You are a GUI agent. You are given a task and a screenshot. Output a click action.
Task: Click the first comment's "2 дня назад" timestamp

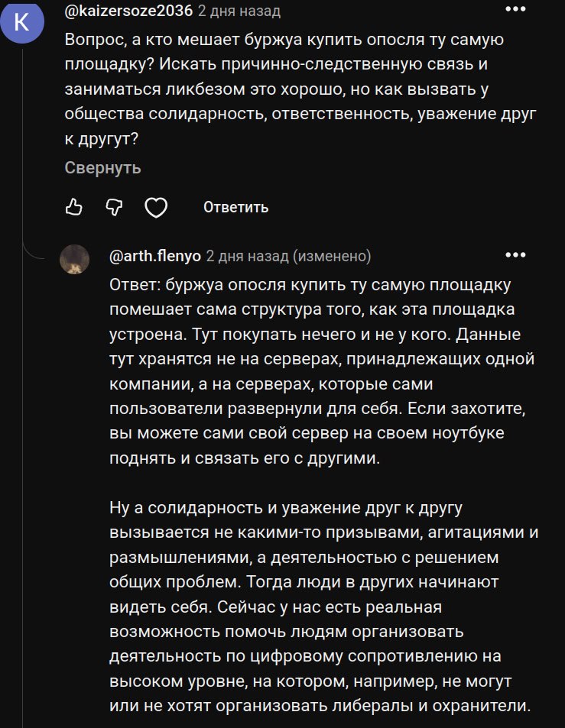pyautogui.click(x=239, y=11)
